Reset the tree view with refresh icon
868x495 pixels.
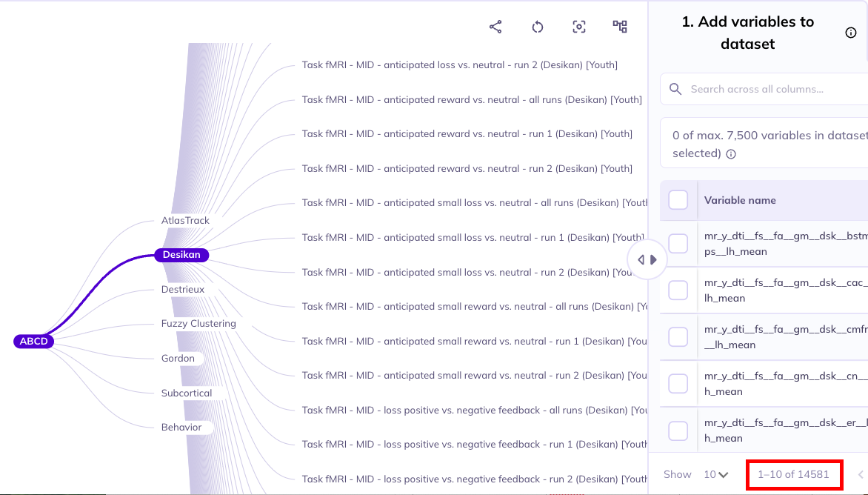click(x=538, y=27)
